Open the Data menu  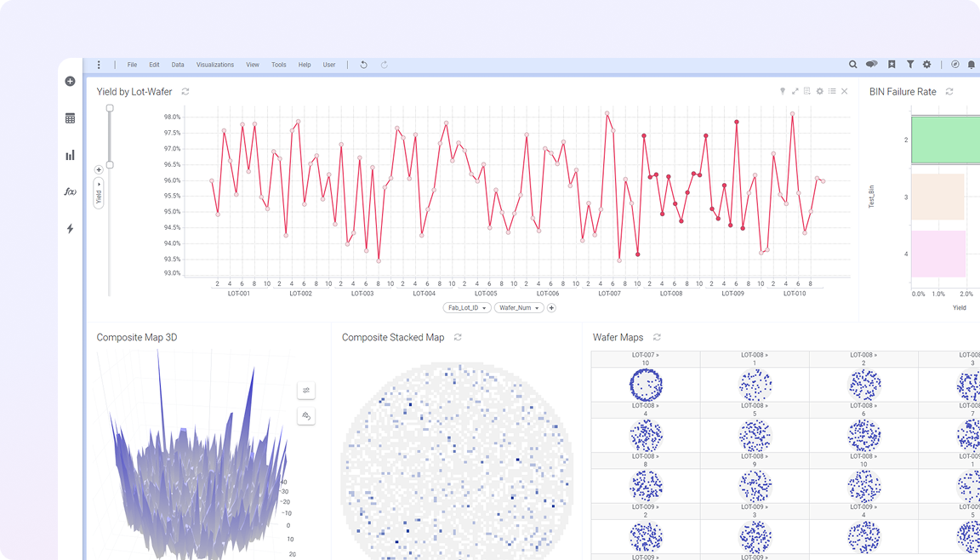178,65
